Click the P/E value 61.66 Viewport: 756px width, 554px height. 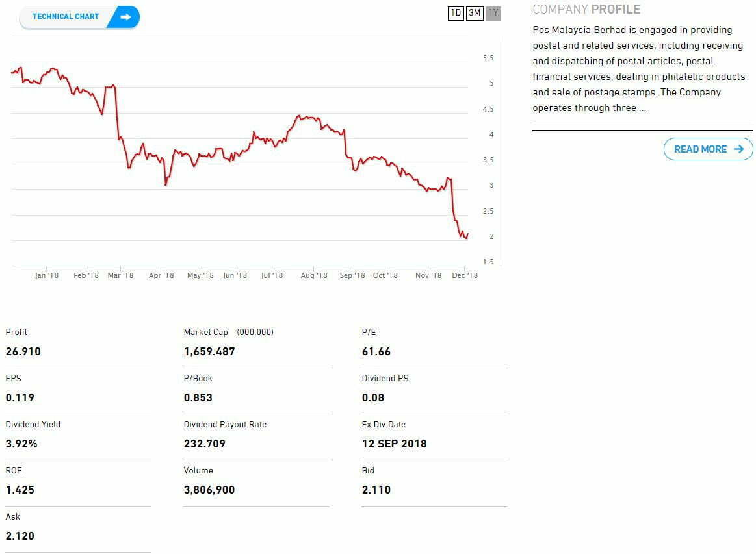point(376,351)
